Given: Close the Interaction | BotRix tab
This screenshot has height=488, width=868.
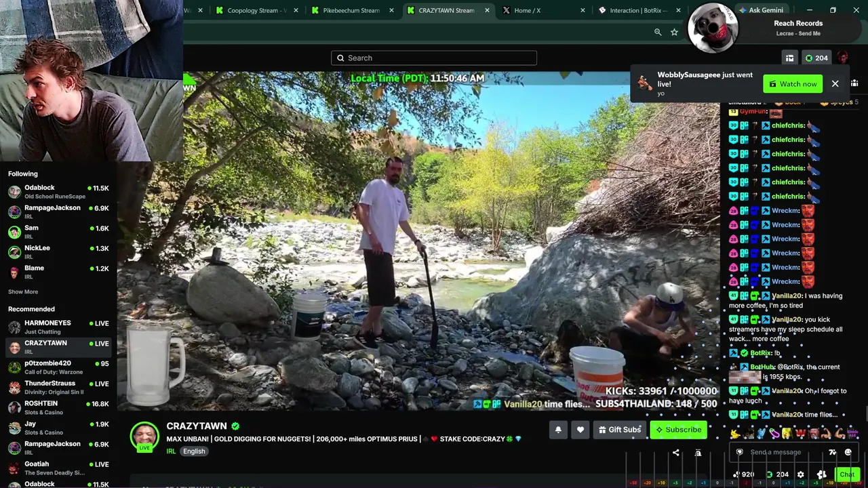Looking at the screenshot, I should [x=678, y=10].
